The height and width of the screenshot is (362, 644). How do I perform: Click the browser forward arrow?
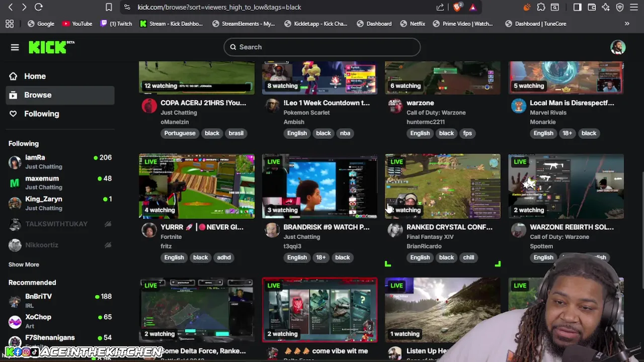point(24,7)
